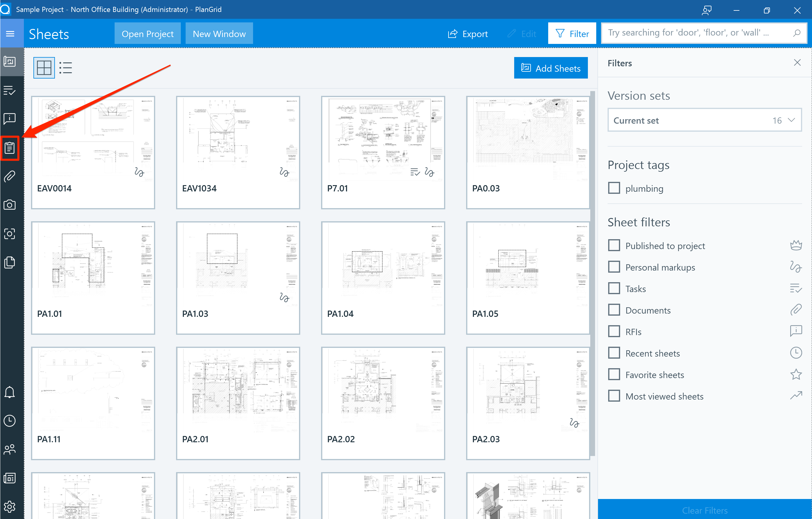Check the plumbing project tag

point(614,188)
